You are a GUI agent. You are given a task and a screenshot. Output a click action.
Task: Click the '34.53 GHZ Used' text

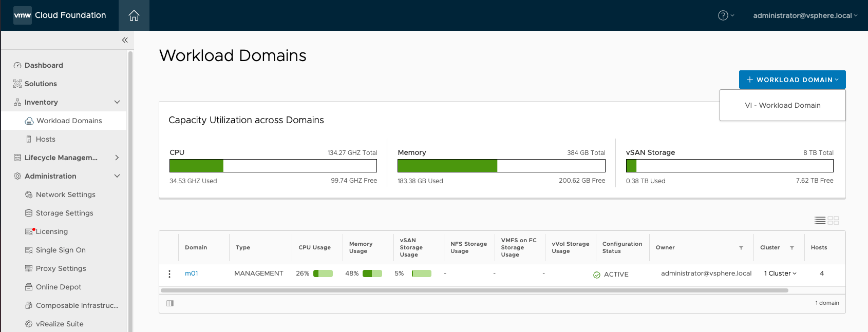193,181
